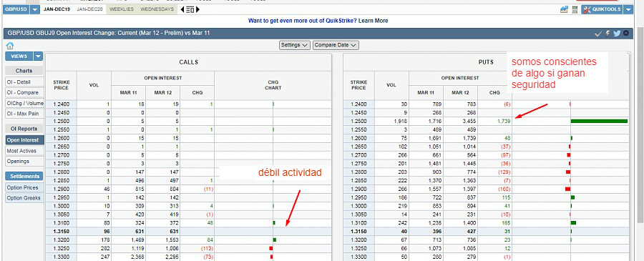
Task: Collapse the panel with the round arrow icon
Action: [x=626, y=33]
